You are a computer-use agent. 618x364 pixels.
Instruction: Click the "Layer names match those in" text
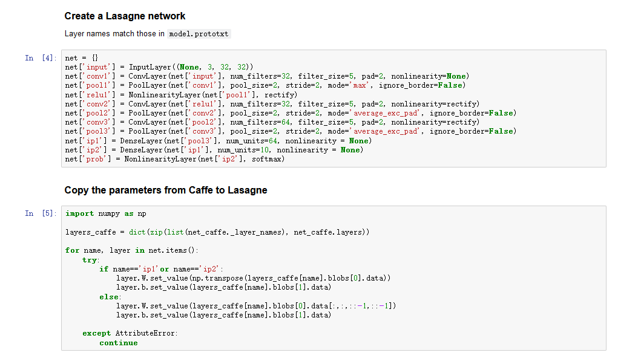click(x=114, y=34)
